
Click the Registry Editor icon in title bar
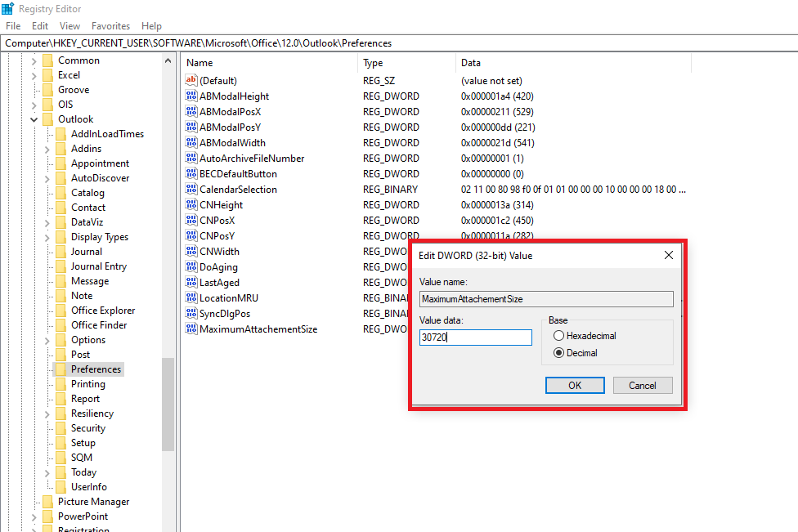8,8
